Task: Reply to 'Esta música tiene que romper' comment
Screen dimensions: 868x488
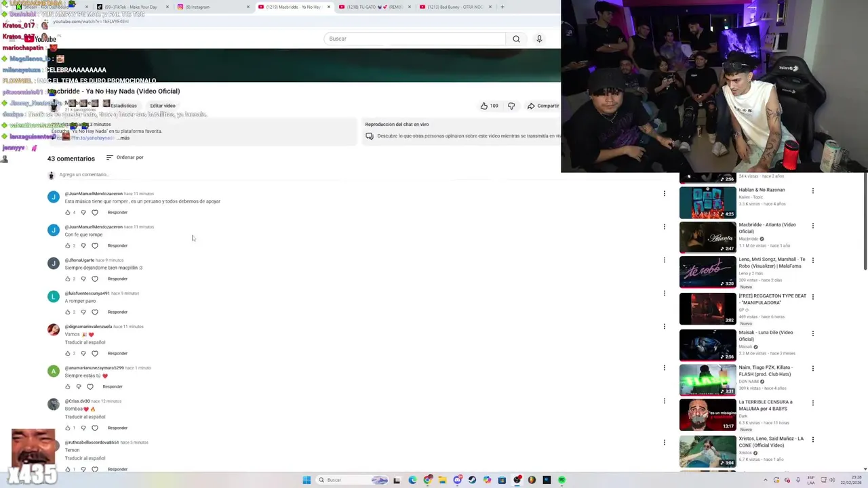Action: tap(117, 212)
